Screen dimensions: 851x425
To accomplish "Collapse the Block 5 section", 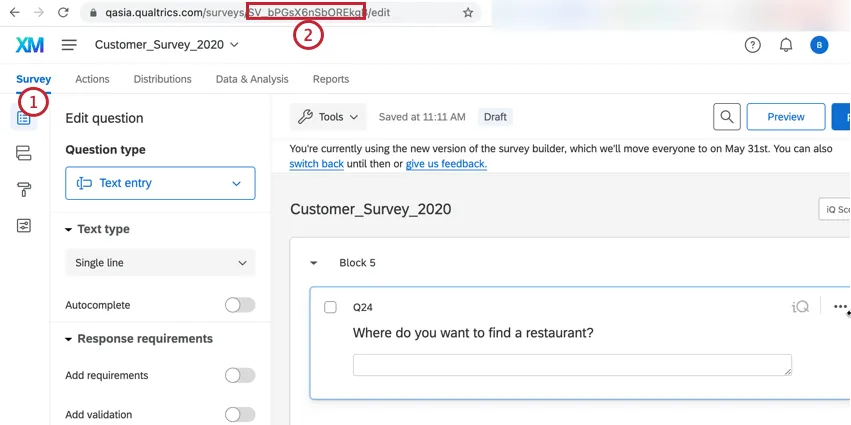I will 313,263.
